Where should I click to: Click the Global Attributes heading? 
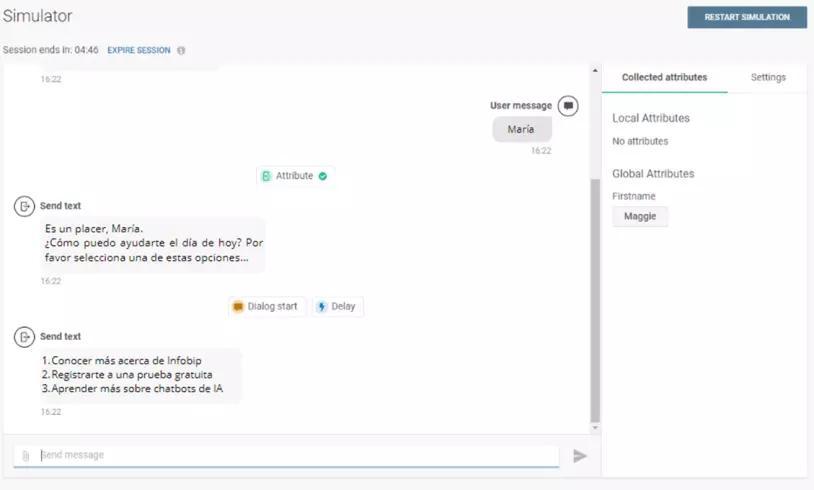point(653,174)
